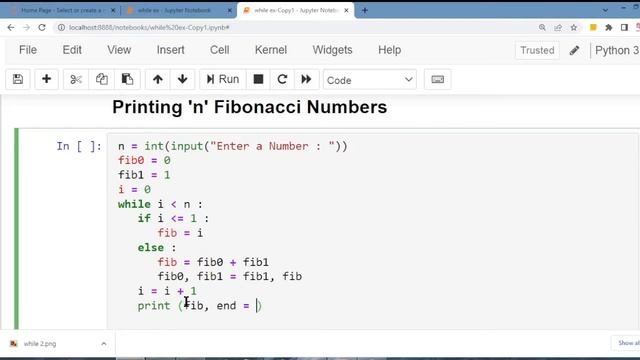Open the View menu

[119, 50]
